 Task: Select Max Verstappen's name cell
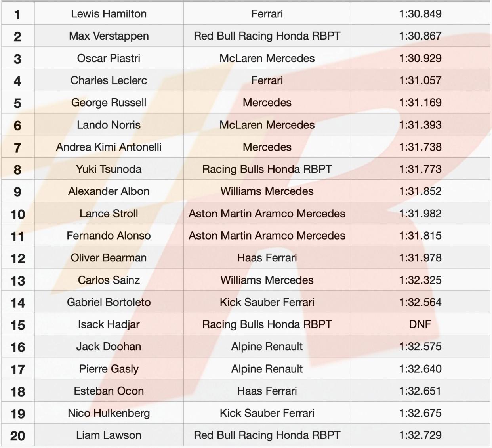pyautogui.click(x=109, y=36)
